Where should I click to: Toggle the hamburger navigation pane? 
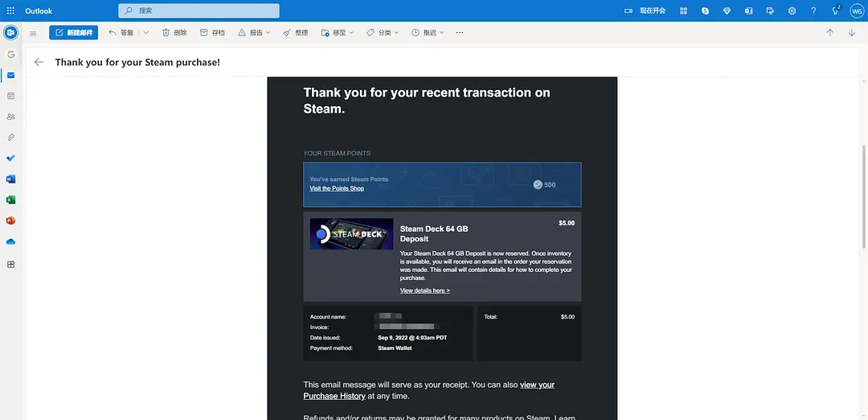(x=33, y=33)
